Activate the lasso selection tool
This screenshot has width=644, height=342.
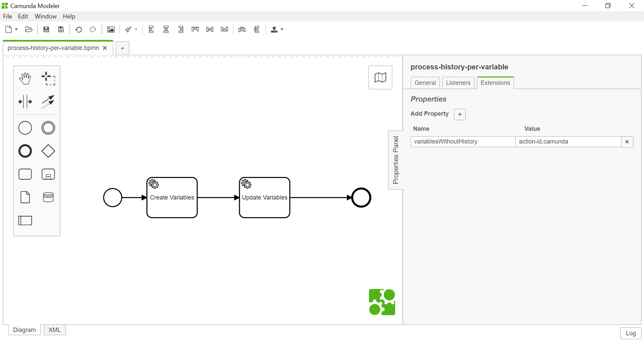(48, 78)
